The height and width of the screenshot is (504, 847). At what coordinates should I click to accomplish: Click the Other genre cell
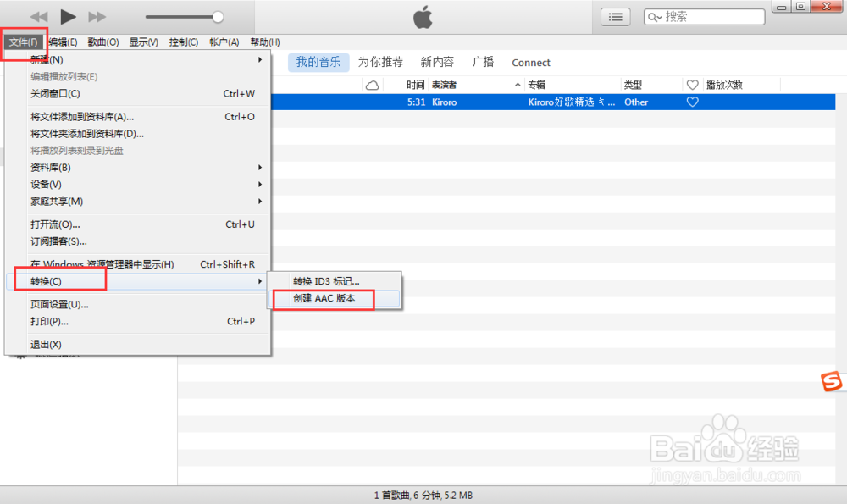point(636,102)
